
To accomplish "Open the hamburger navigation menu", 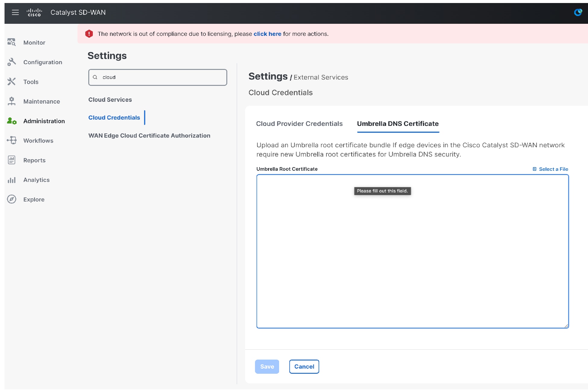I will [15, 12].
